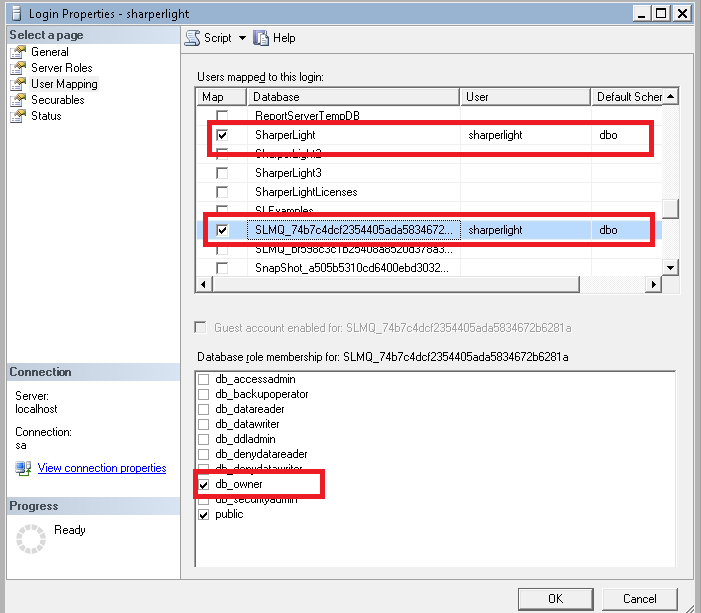The width and height of the screenshot is (701, 613).
Task: Maximize the Login Properties window
Action: tap(661, 13)
